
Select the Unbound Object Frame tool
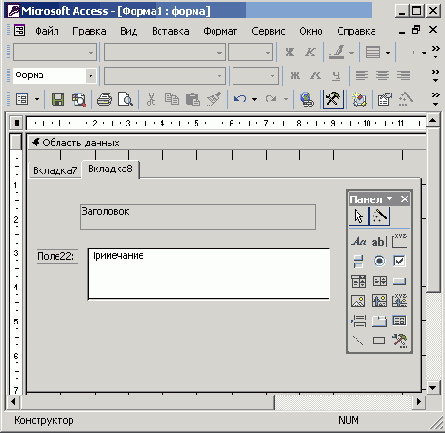(x=379, y=301)
